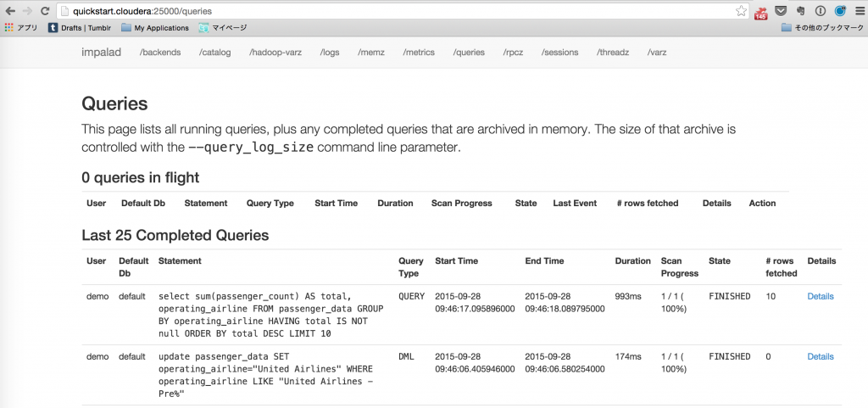Screen dimensions: 868x408
Task: Open Details for the update passenger_data query
Action: [x=821, y=356]
